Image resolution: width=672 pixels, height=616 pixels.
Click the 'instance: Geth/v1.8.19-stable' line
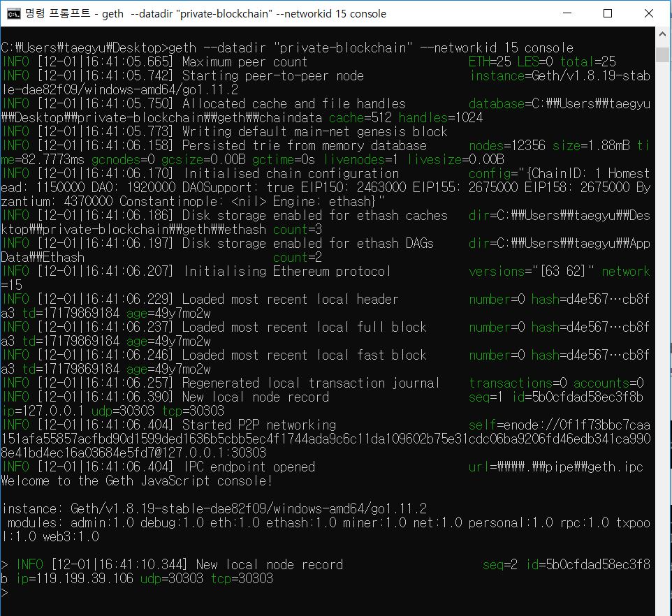214,508
